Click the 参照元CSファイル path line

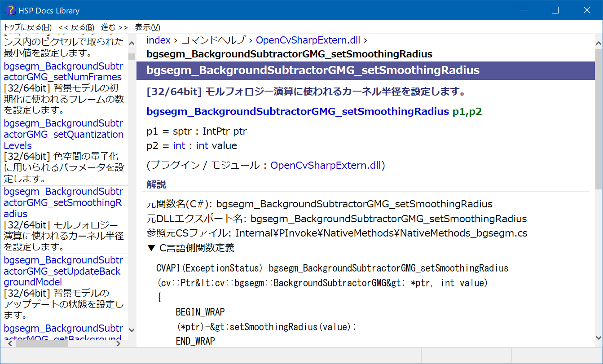(337, 233)
